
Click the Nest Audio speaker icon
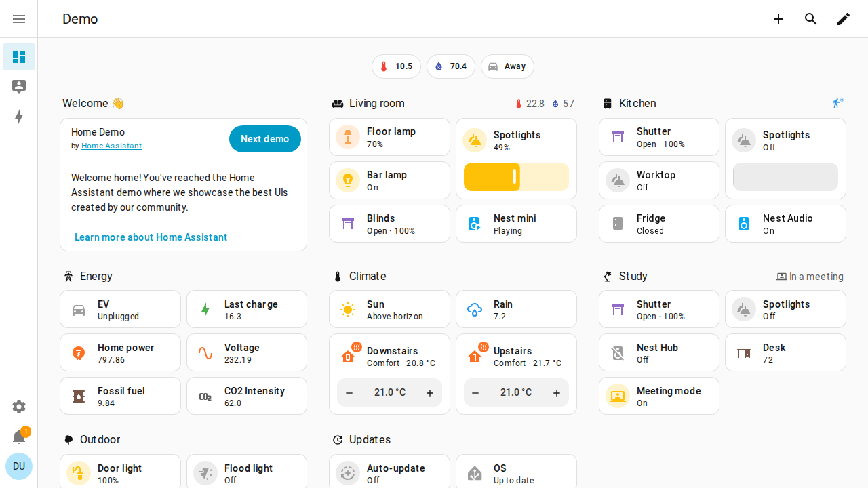(x=744, y=224)
